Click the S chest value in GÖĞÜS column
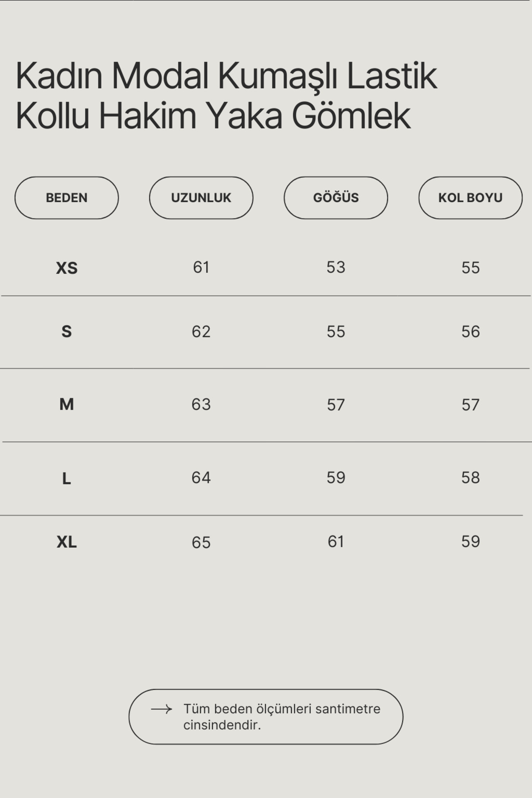Viewport: 532px width, 798px height. (336, 332)
